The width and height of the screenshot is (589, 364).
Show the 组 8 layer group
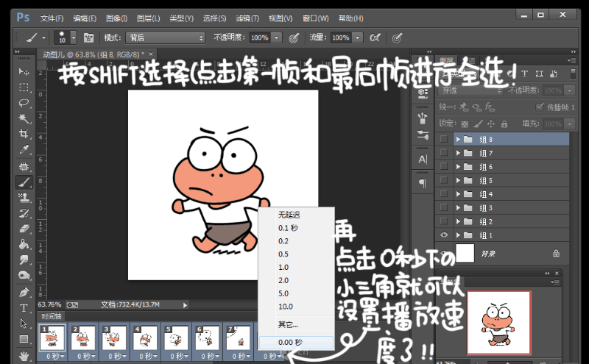point(443,139)
